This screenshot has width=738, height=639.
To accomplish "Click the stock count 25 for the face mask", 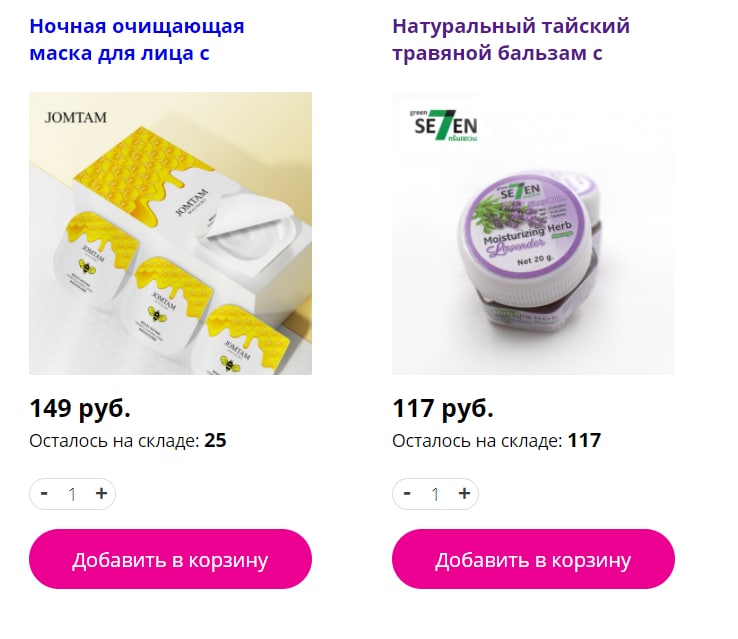I will coord(215,440).
